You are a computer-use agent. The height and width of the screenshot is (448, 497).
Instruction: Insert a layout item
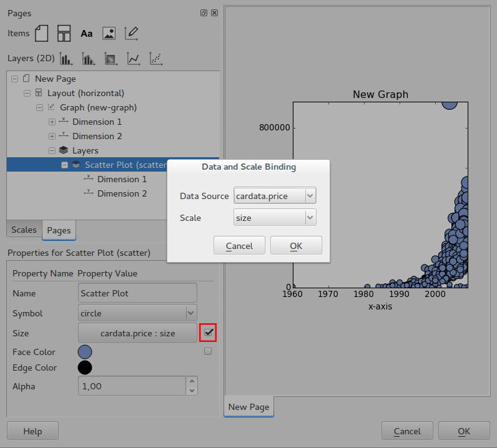pos(64,33)
